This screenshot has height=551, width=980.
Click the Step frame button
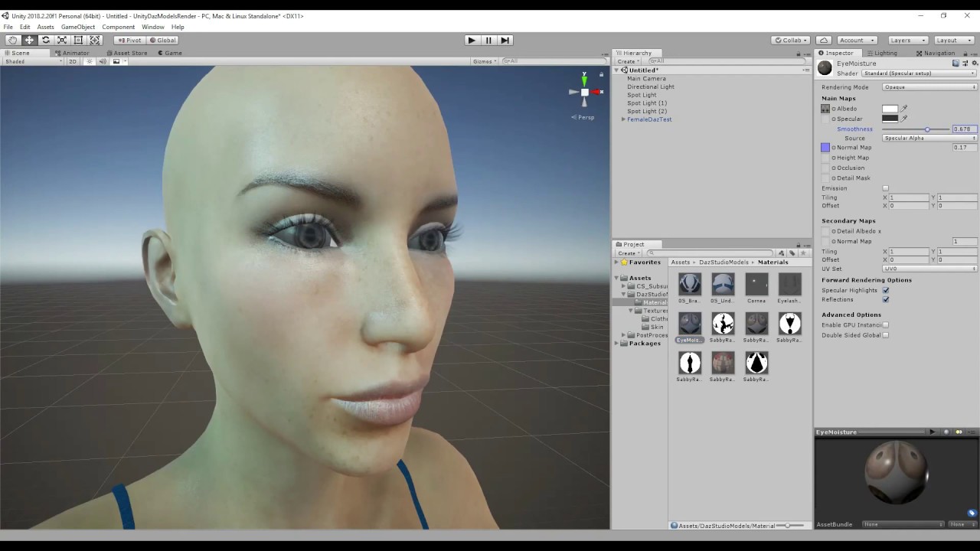[x=505, y=40]
